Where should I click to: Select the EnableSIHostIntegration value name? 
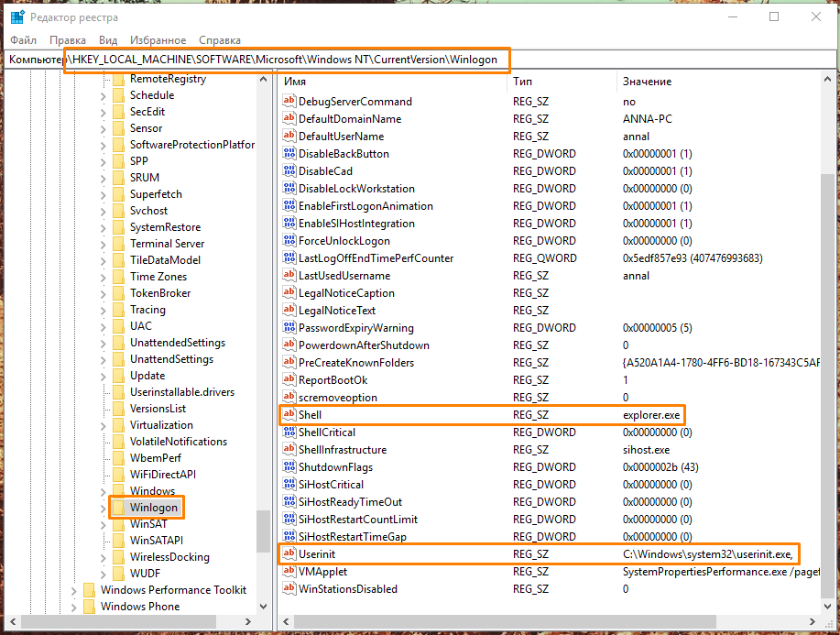point(356,224)
